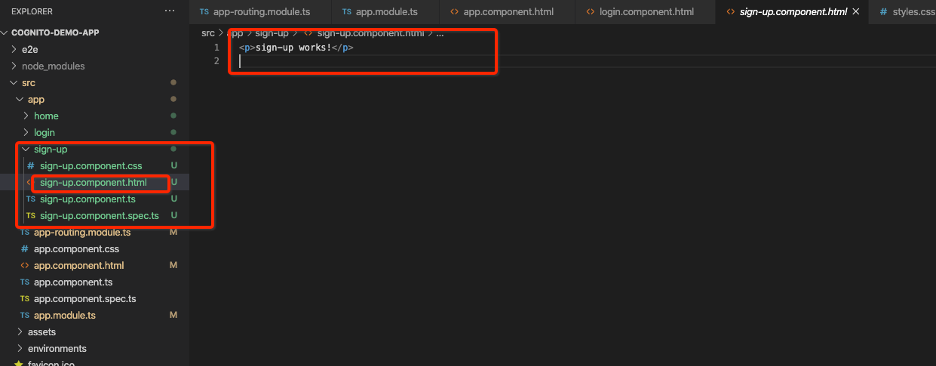The image size is (936, 366).
Task: Click the TS icon of app.component.ts
Action: 24,282
